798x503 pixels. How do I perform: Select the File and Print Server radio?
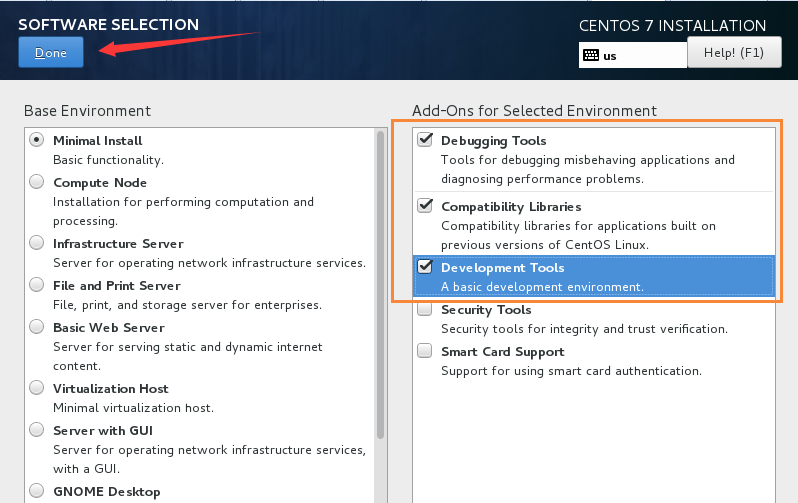click(x=37, y=285)
